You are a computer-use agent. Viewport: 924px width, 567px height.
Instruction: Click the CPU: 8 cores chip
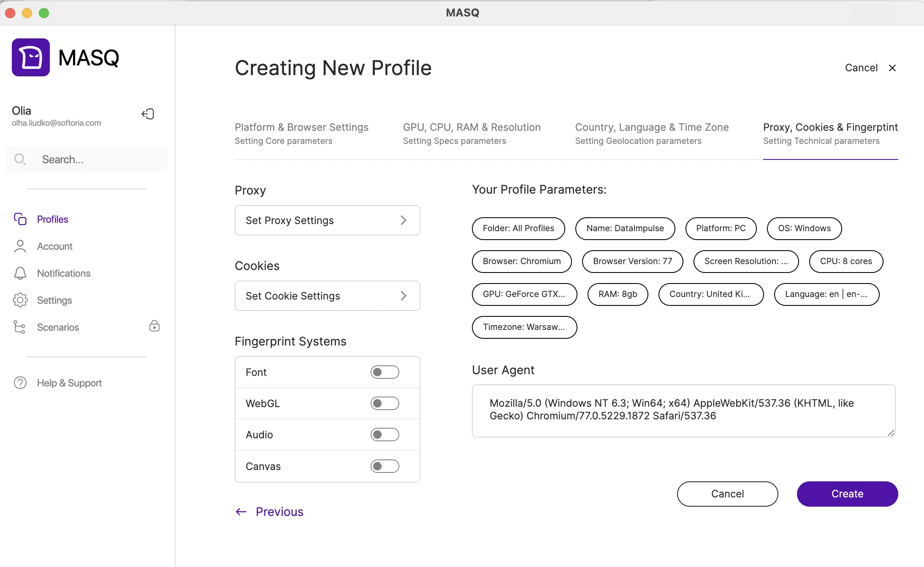[x=846, y=261]
